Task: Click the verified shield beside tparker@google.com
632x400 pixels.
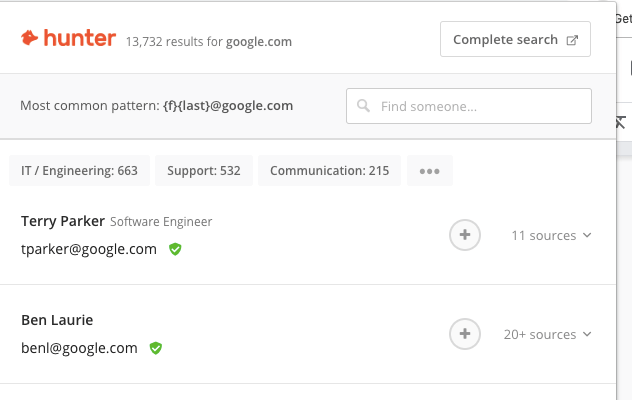Action: click(x=175, y=249)
